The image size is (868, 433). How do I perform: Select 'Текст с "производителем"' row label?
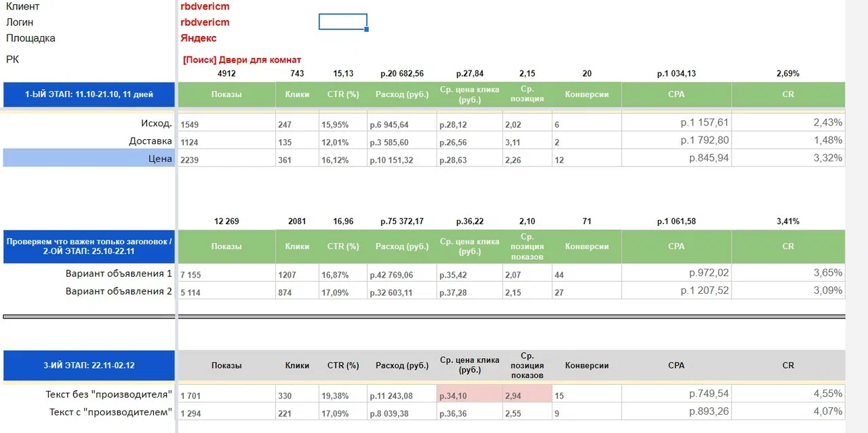111,412
